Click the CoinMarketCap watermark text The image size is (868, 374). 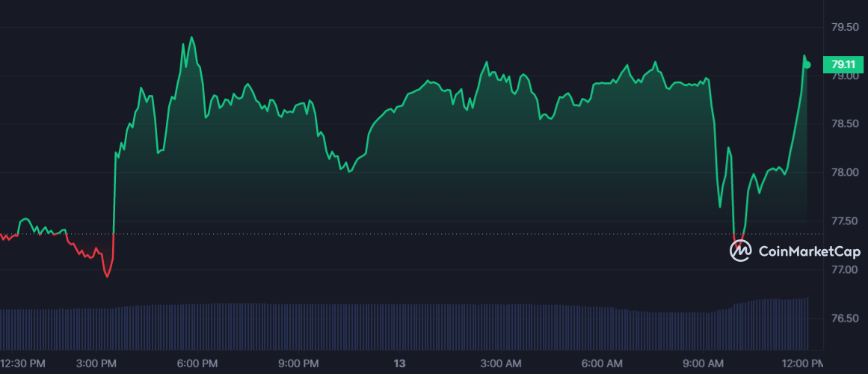(810, 251)
